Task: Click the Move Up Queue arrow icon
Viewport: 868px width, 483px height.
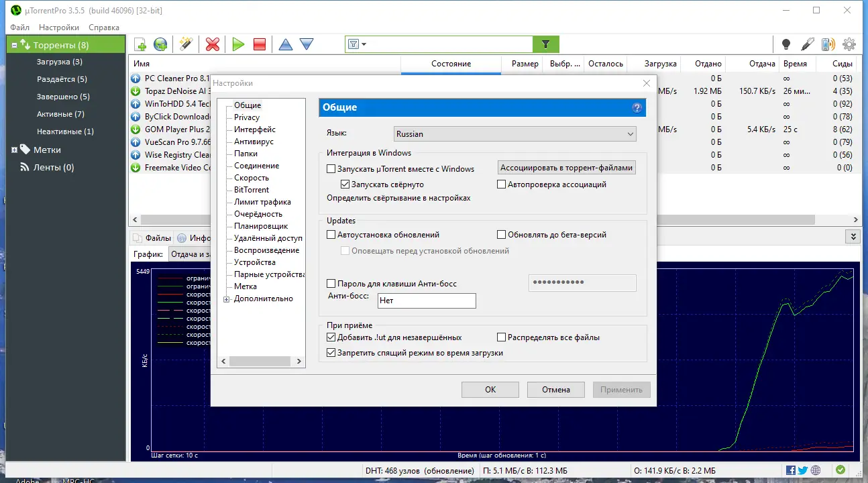Action: pos(286,44)
